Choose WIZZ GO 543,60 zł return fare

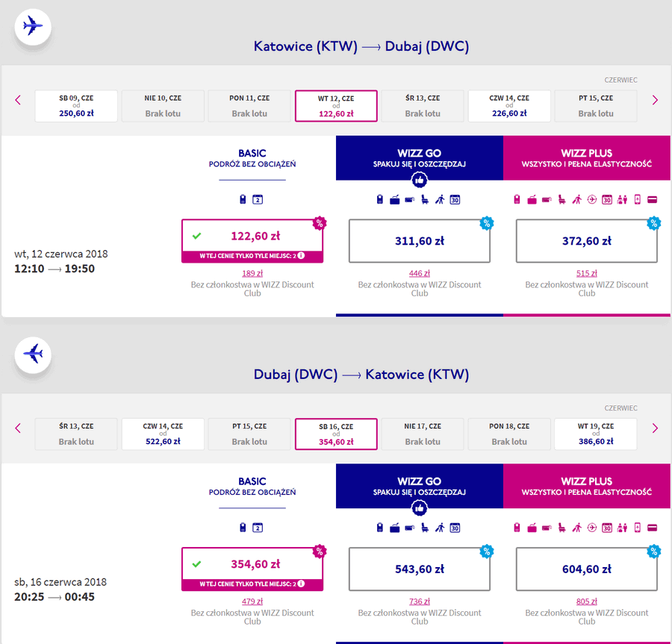coord(420,569)
